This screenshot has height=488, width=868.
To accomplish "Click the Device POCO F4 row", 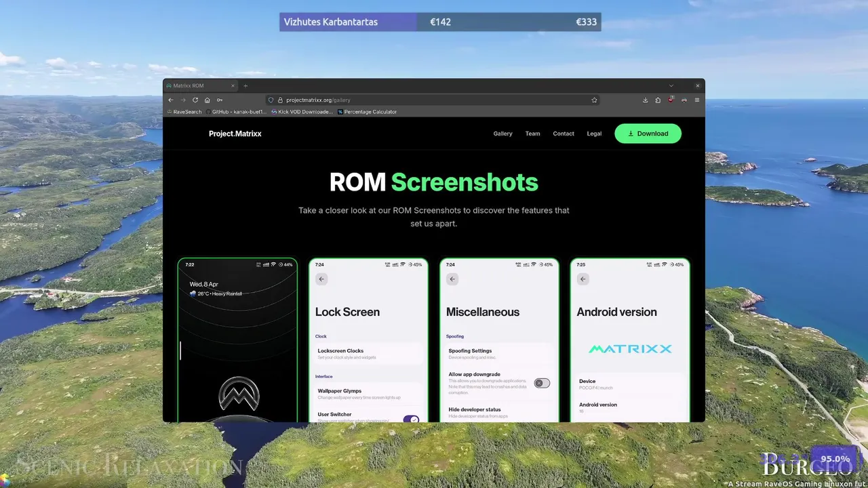I will pyautogui.click(x=630, y=384).
